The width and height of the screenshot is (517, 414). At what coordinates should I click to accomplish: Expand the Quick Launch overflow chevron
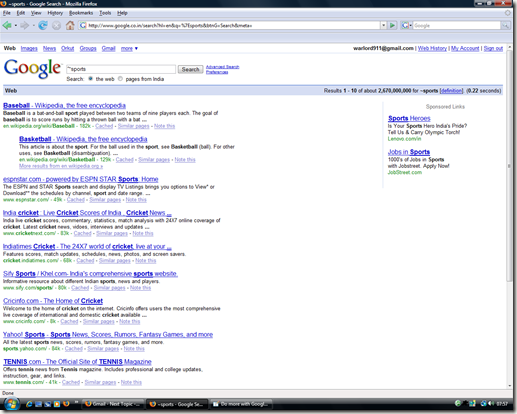[x=76, y=402]
